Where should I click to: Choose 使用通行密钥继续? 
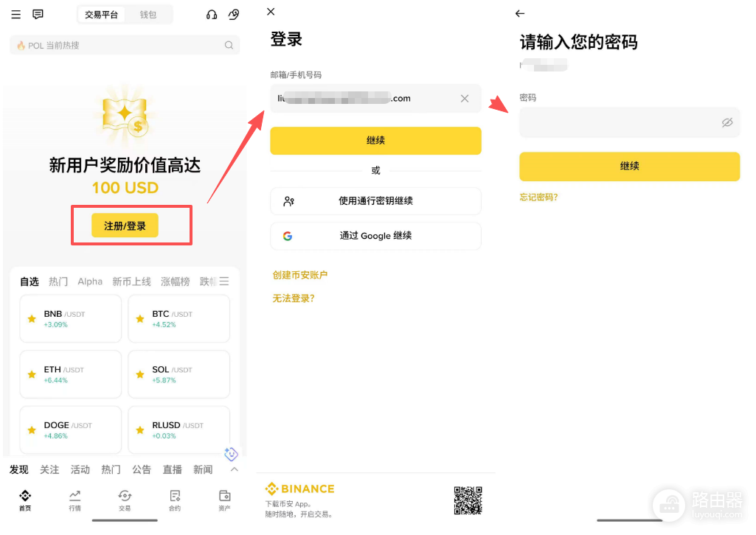coord(375,200)
